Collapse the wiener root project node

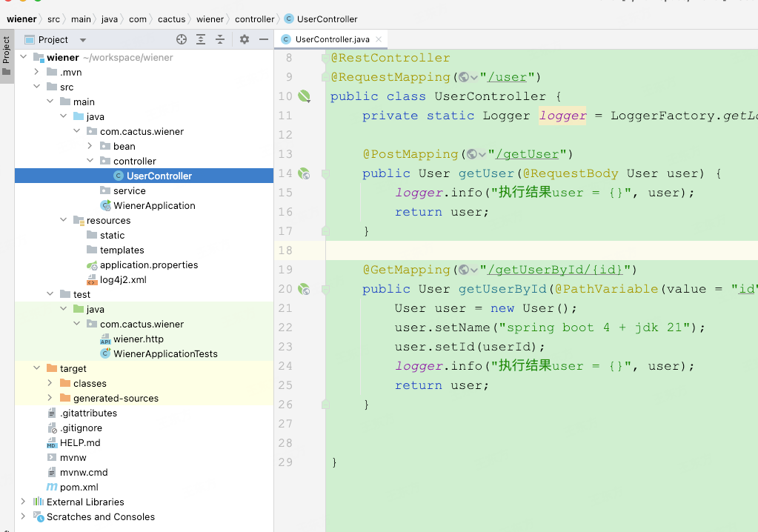(x=23, y=57)
